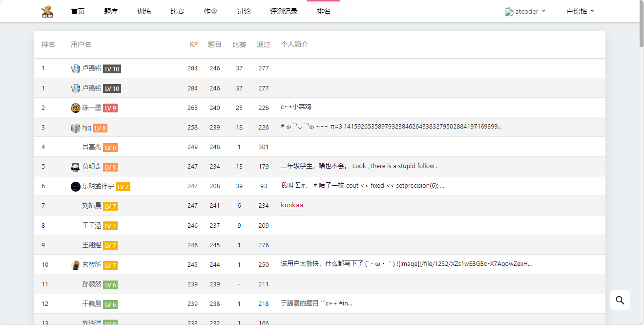Click 陈一墨's avatar icon

pos(76,108)
